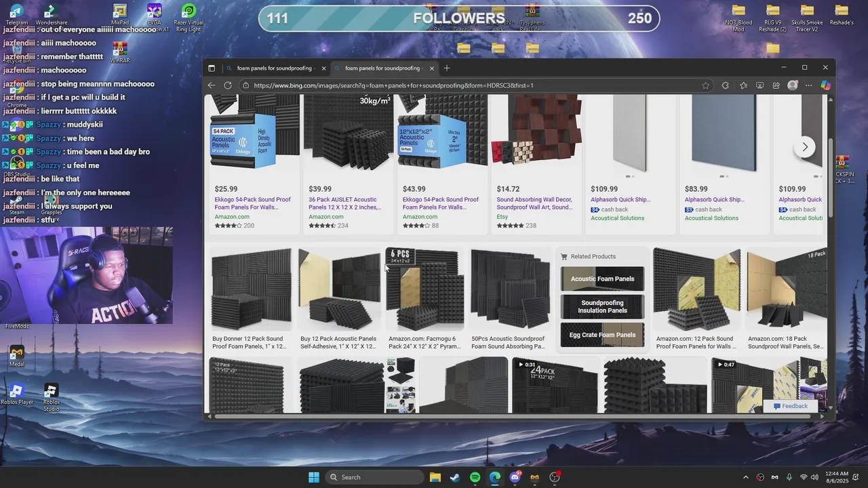Open the 0:31 24 Pack video thumbnail
Screen dimensions: 868x488
[x=555, y=385]
